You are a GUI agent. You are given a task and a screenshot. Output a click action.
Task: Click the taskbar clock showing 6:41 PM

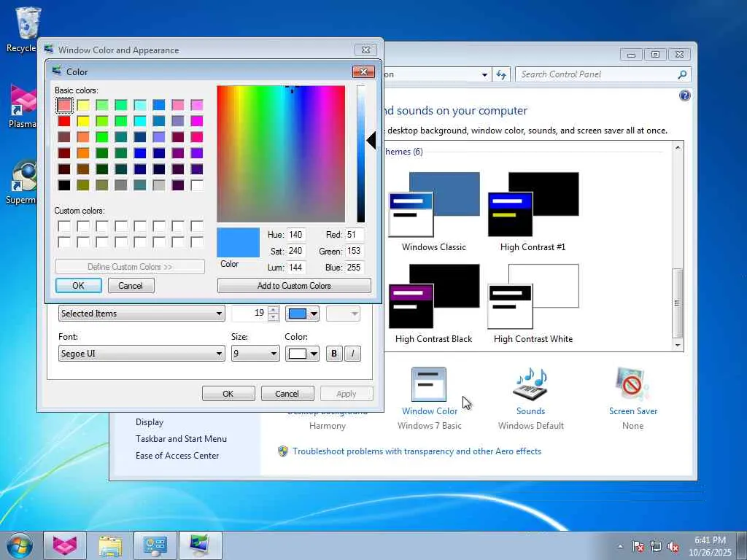[x=710, y=546]
